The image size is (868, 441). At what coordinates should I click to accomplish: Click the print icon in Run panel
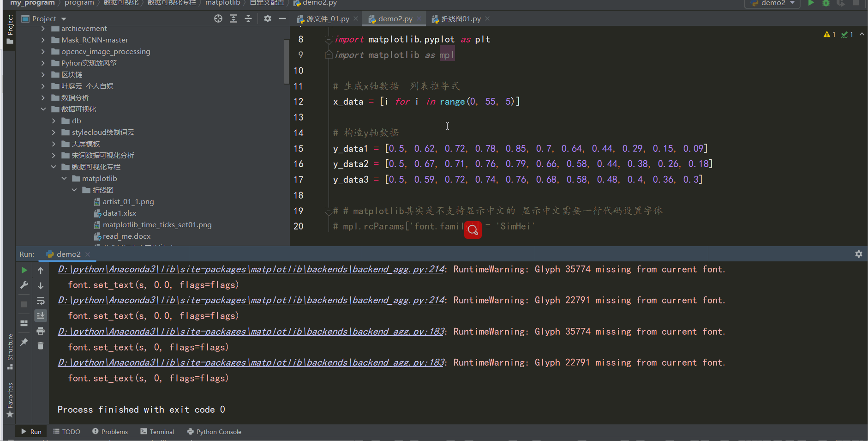point(41,331)
